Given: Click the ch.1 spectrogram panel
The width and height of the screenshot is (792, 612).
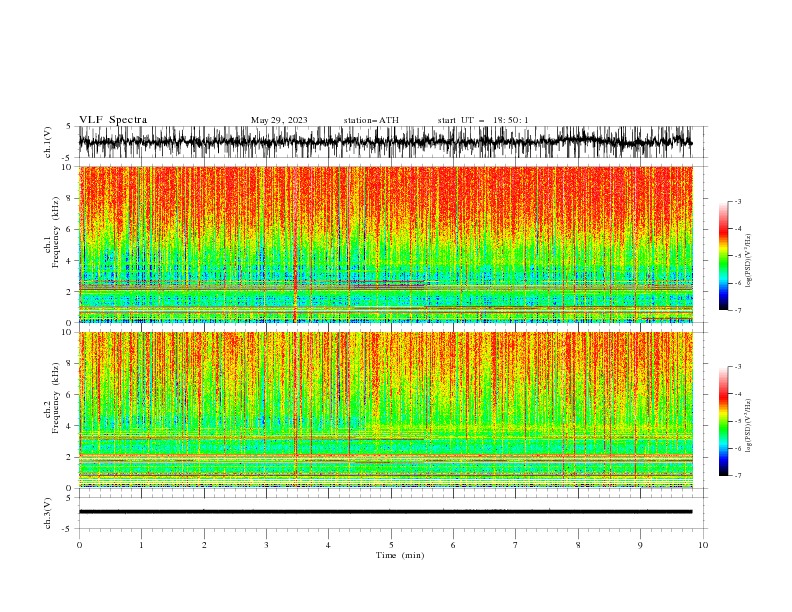Looking at the screenshot, I should [x=385, y=244].
